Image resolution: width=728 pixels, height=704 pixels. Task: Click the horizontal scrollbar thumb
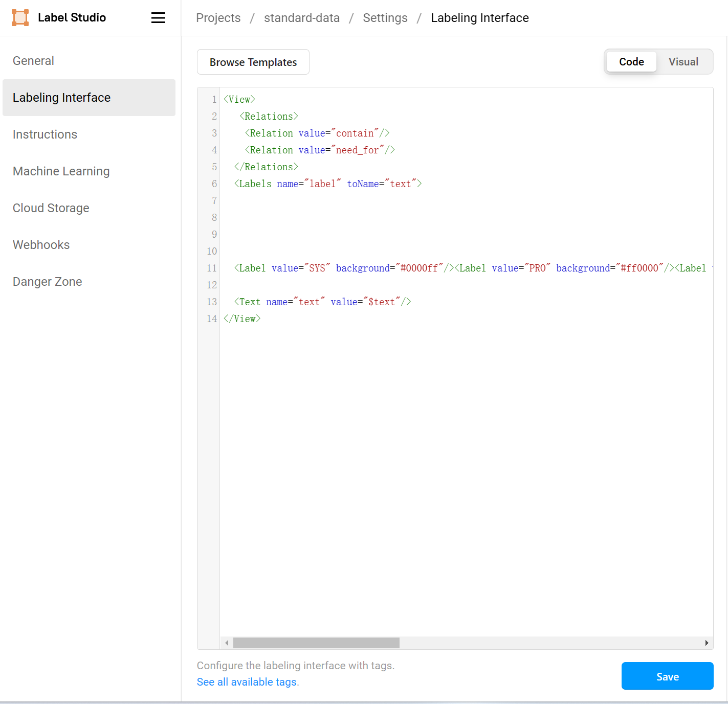click(316, 643)
